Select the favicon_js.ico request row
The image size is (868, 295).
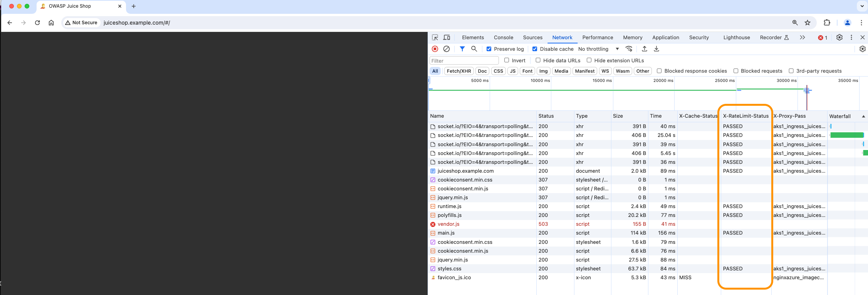648,277
